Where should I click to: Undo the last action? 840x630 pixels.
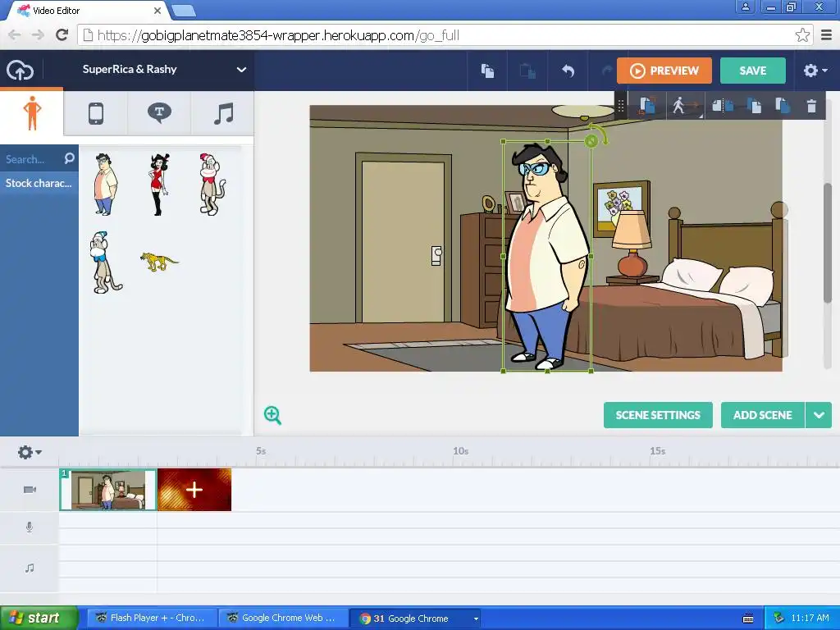click(568, 71)
